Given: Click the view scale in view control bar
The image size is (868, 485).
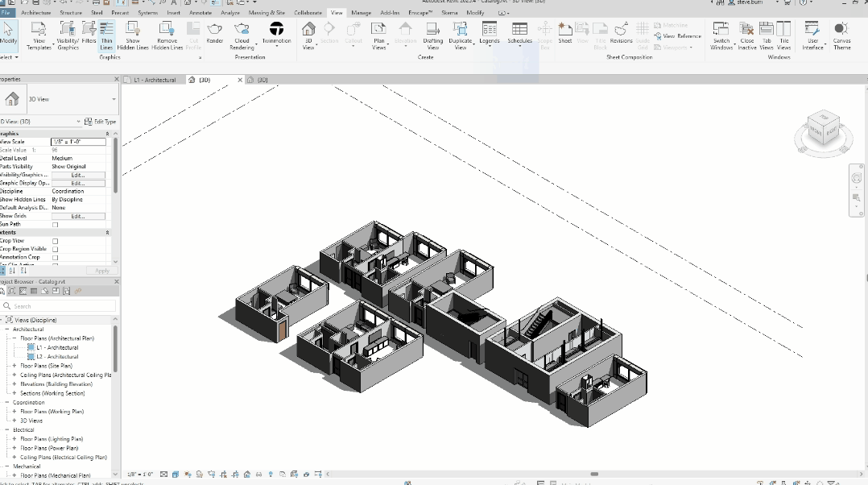Looking at the screenshot, I should (140, 475).
